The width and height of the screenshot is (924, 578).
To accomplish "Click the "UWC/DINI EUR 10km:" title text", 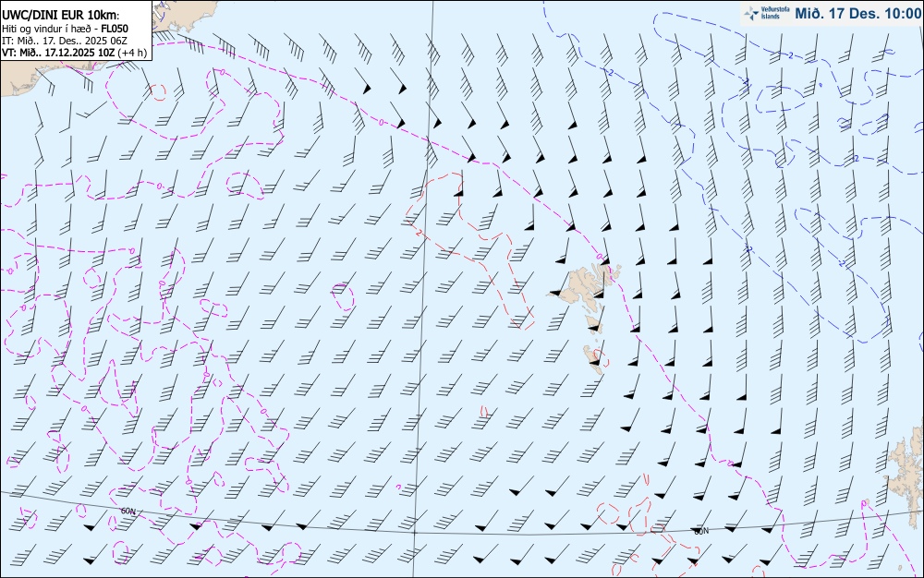I will (x=61, y=16).
